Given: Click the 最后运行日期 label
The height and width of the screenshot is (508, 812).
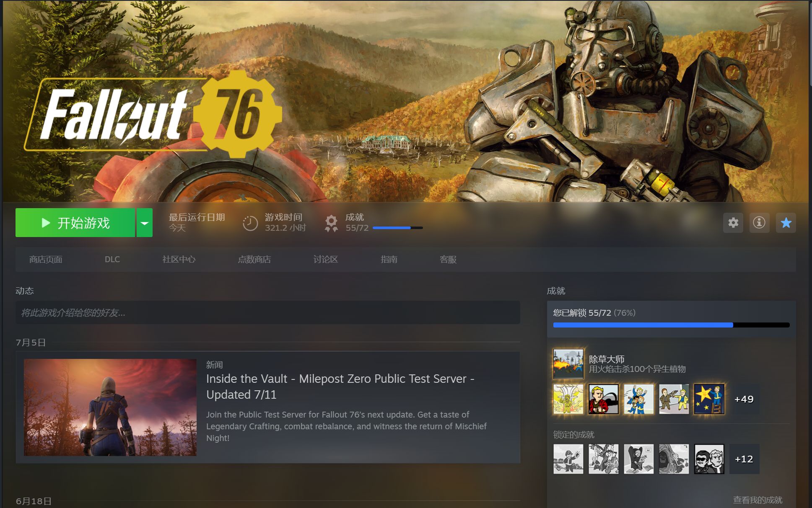Looking at the screenshot, I should point(197,217).
